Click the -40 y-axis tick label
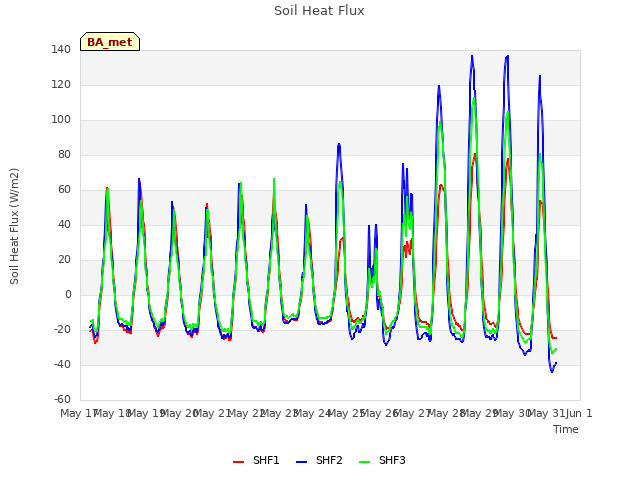Image resolution: width=640 pixels, height=480 pixels. click(x=62, y=364)
